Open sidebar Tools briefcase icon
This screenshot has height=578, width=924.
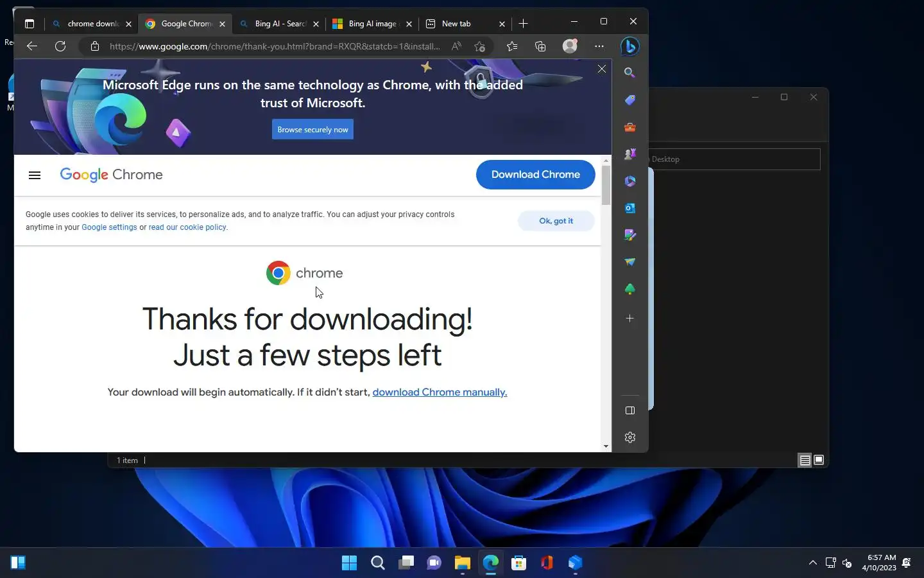(x=630, y=127)
